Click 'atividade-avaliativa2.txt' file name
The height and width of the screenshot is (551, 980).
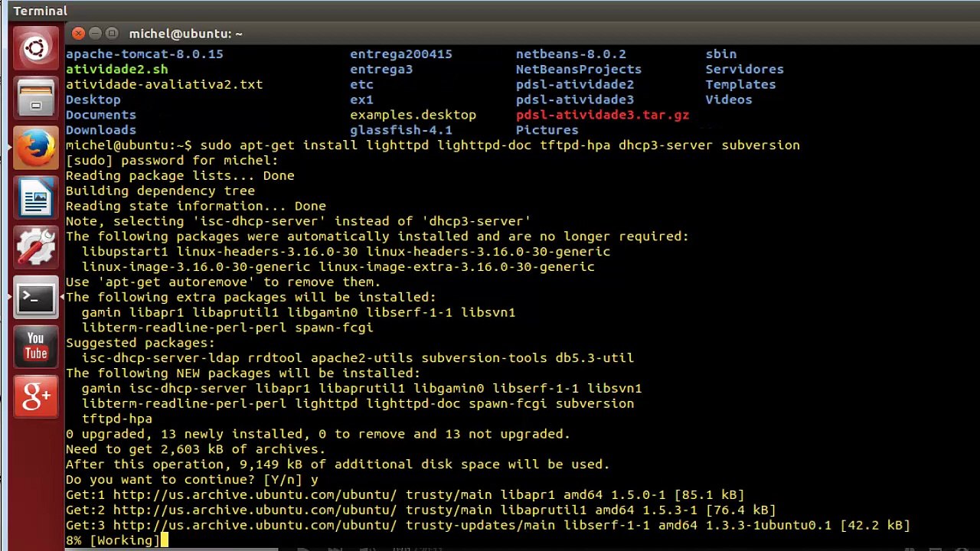point(164,85)
